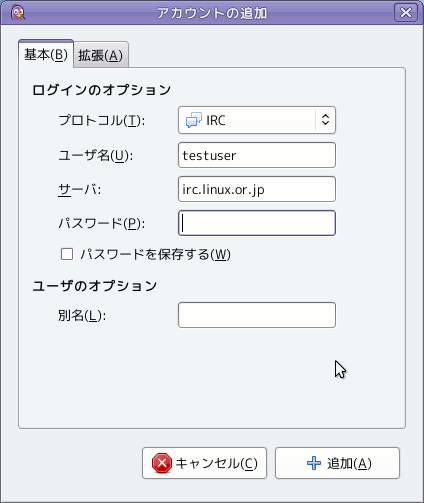Click the アカウントの追加 title bar text

[212, 13]
